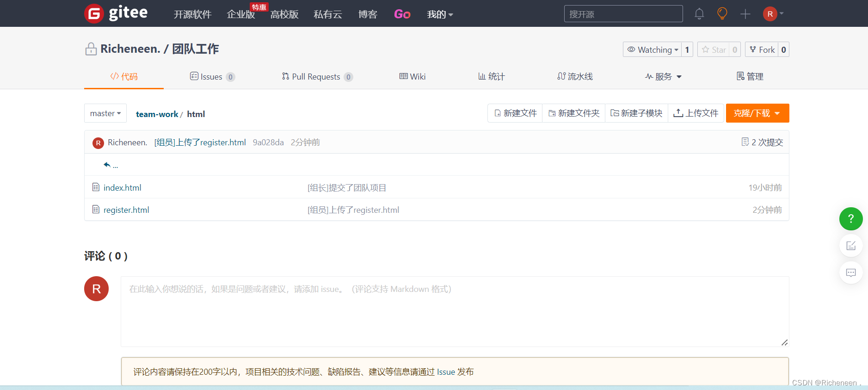This screenshot has height=390, width=868.
Task: Star this repository
Action: click(x=714, y=50)
